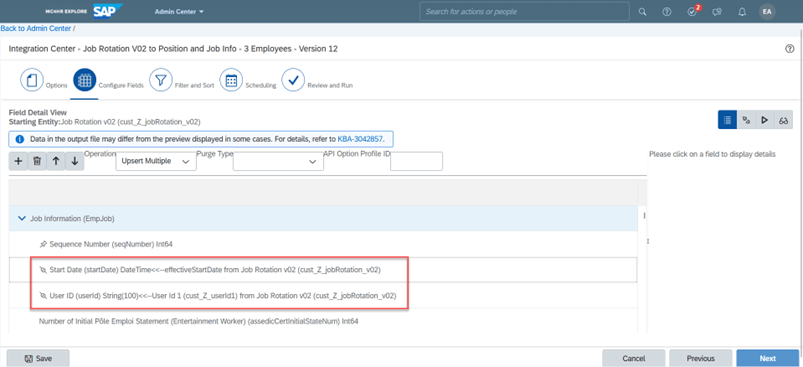Screen dimensions: 803x367
Task: Click the Options step label
Action: 56,85
